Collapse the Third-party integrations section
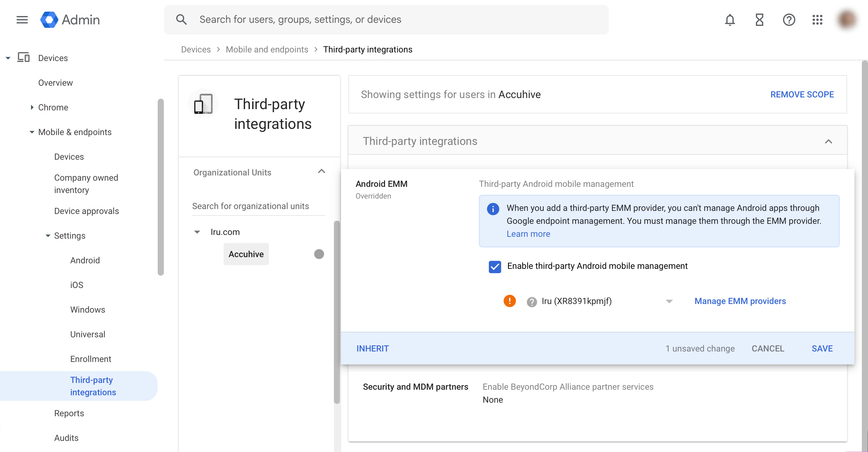 point(829,141)
